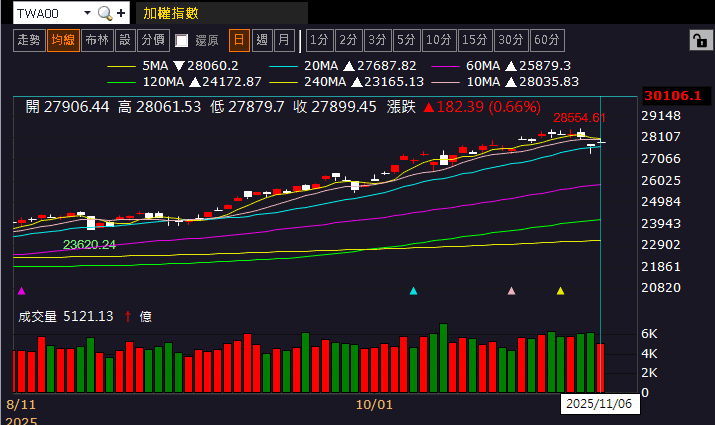Switch to 月 monthly period
This screenshot has height=425, width=715.
click(x=284, y=41)
